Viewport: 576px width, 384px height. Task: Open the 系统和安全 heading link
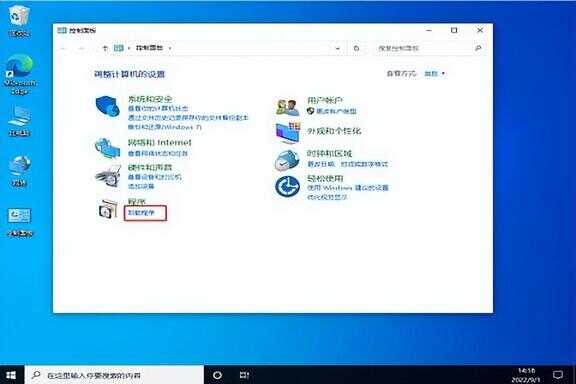(150, 99)
